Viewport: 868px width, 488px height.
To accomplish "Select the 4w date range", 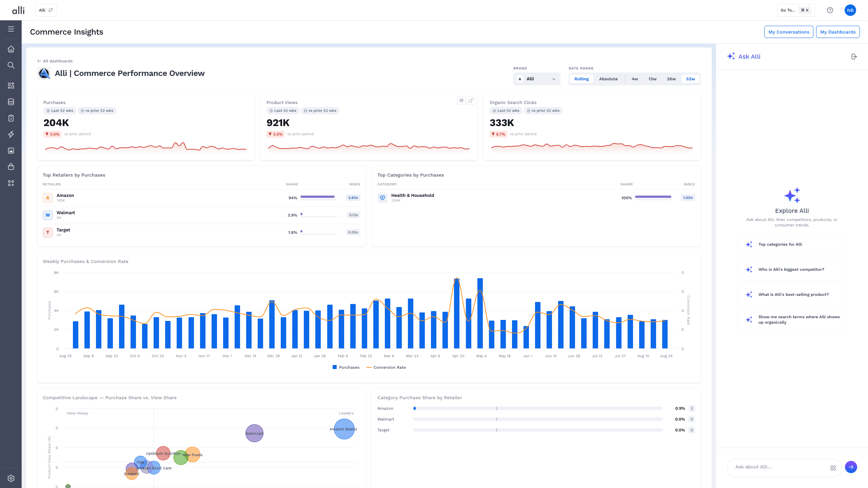I will point(635,79).
